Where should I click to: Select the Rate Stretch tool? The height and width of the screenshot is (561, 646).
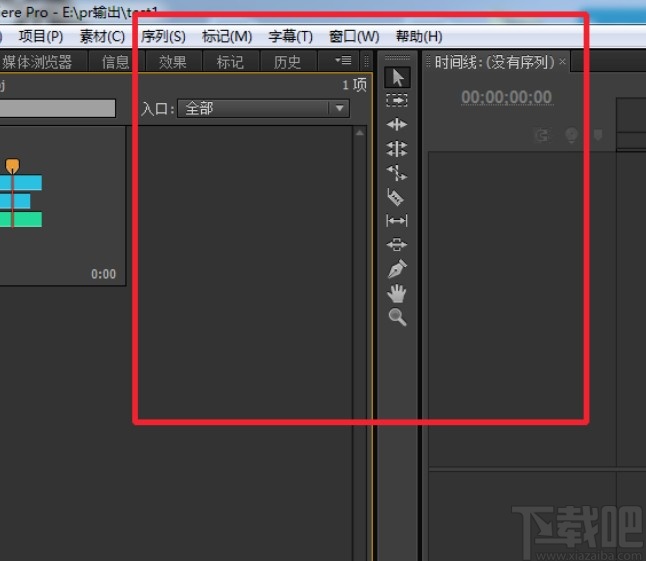[397, 173]
